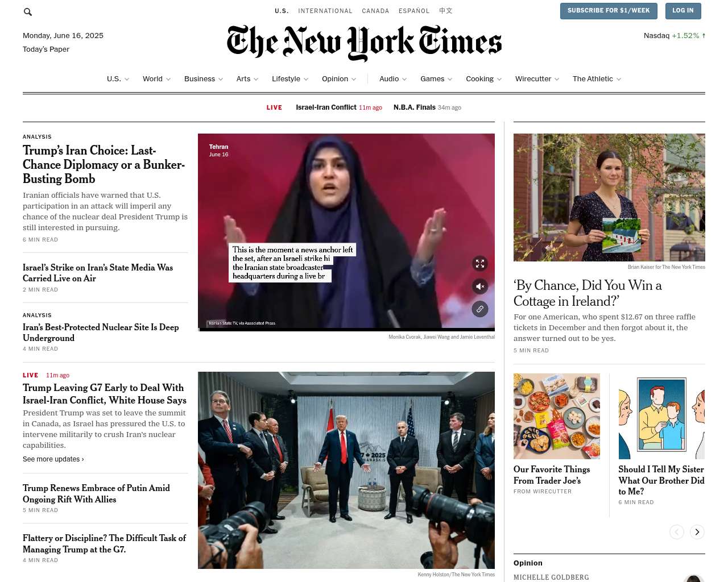Open the Trader Joe's food thumbnail
This screenshot has height=582, width=728.
[x=557, y=416]
